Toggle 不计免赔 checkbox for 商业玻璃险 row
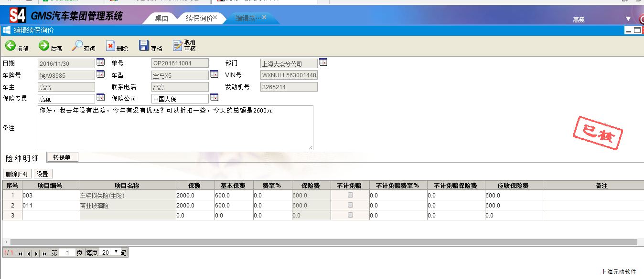The height and width of the screenshot is (279, 644). click(x=350, y=205)
